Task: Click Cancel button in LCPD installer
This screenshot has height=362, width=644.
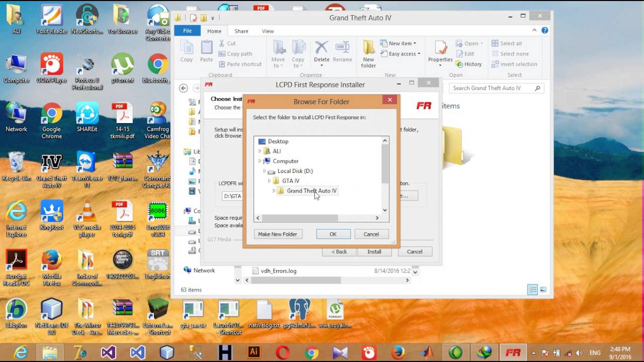Action: tap(415, 251)
